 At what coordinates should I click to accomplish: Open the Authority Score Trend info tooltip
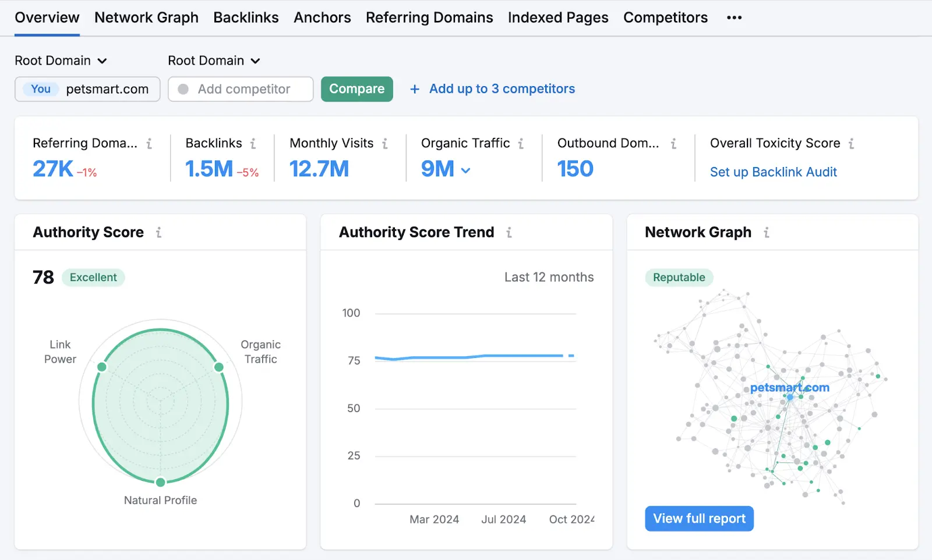tap(509, 232)
